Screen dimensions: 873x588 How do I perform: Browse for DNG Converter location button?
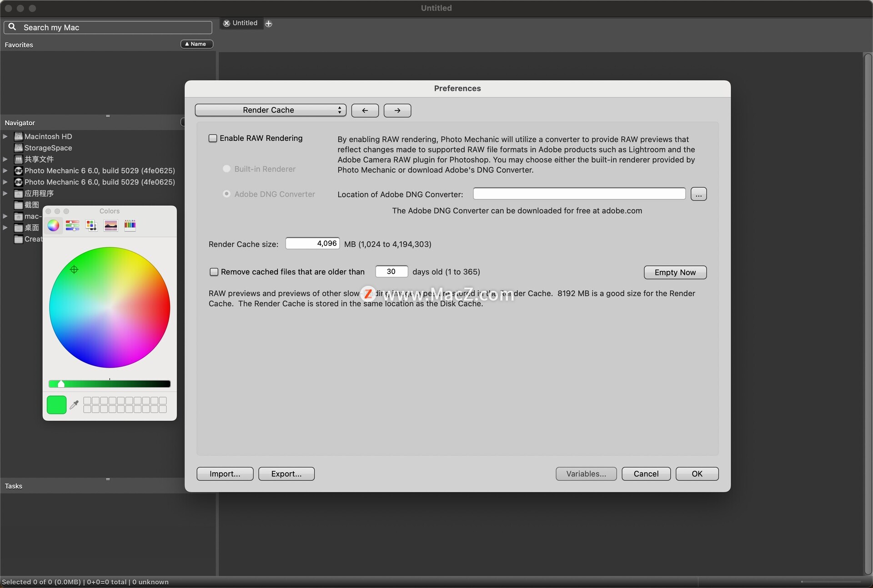tap(698, 194)
